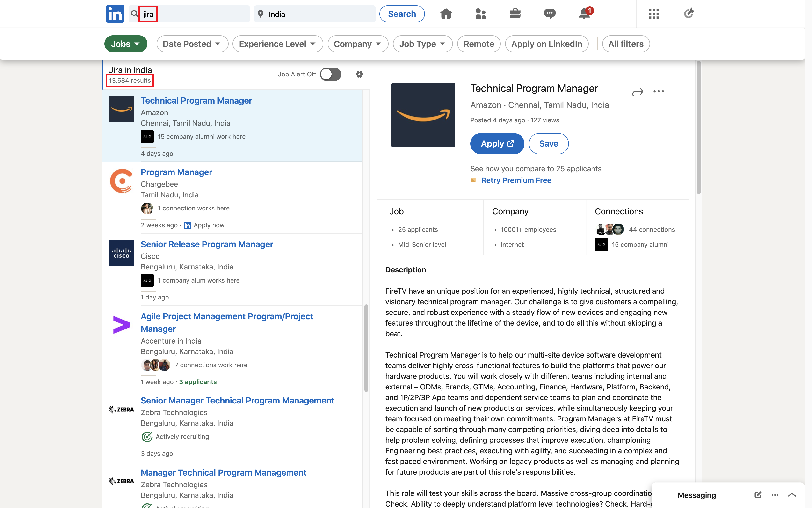Click Zebra logo for Senior Manager job

(122, 409)
